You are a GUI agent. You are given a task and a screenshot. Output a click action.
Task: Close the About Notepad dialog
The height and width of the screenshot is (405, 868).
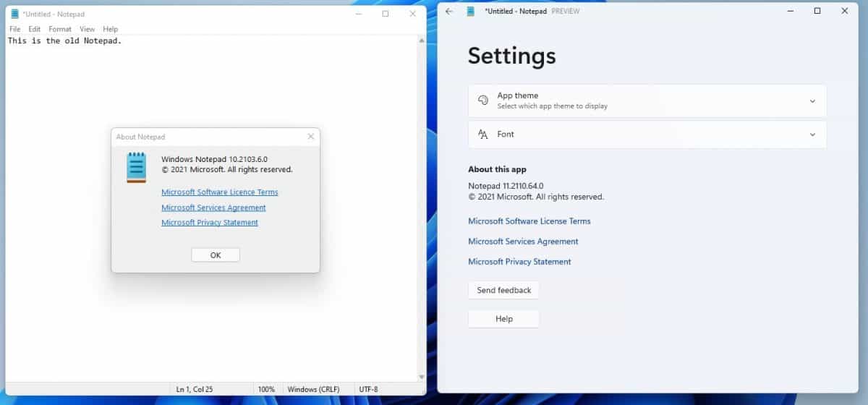tap(310, 137)
